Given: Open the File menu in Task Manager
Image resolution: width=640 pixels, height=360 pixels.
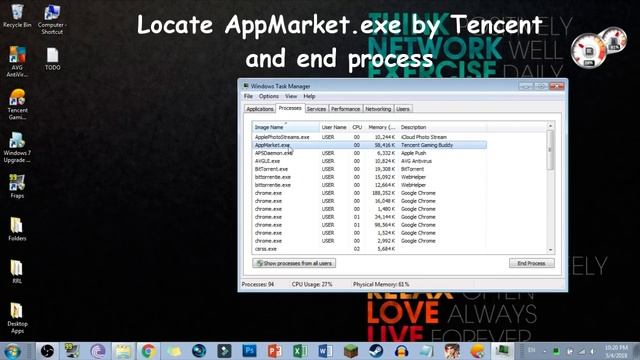Looking at the screenshot, I should point(248,96).
